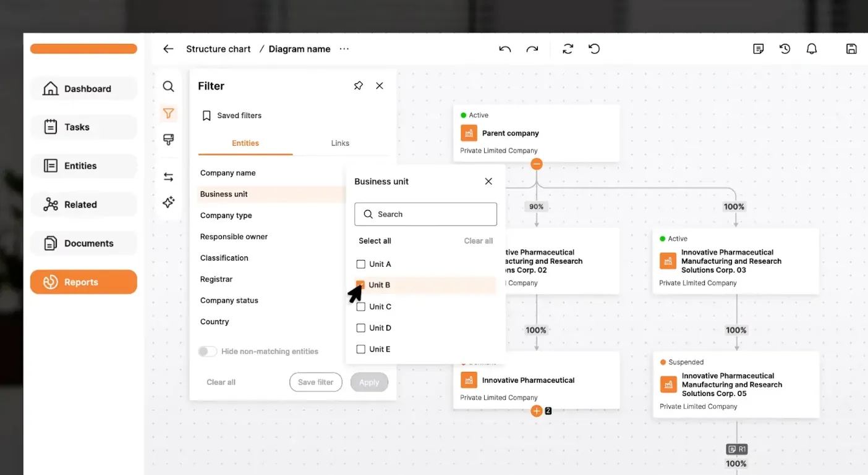The width and height of the screenshot is (868, 475).
Task: Click Clear all next to Save filter
Action: (x=221, y=382)
